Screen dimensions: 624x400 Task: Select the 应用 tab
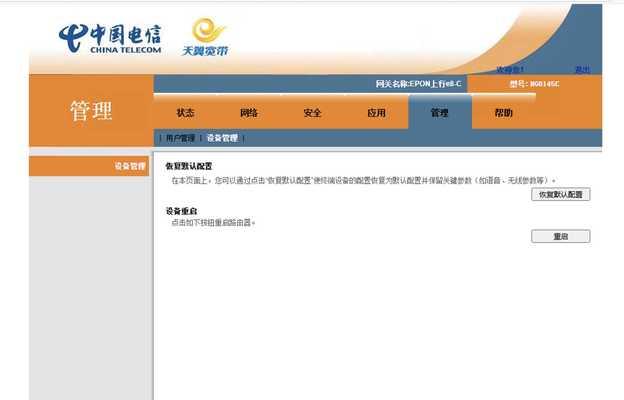coord(376,113)
